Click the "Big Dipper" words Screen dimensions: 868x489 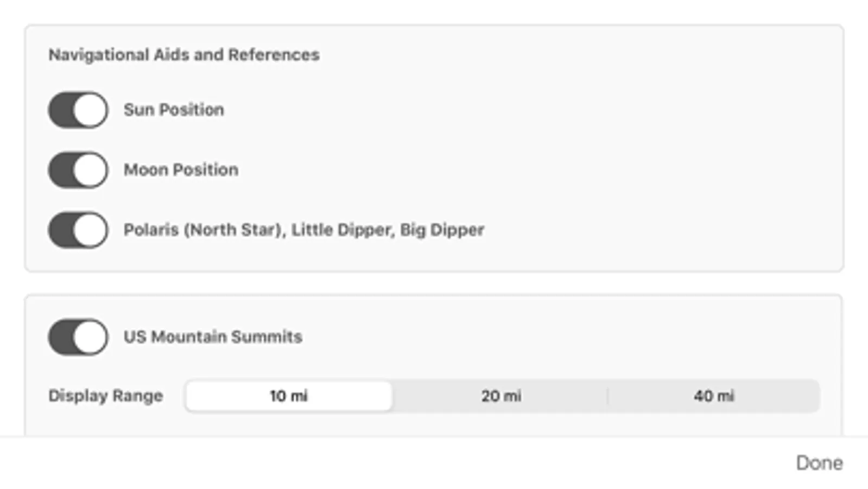(x=442, y=230)
